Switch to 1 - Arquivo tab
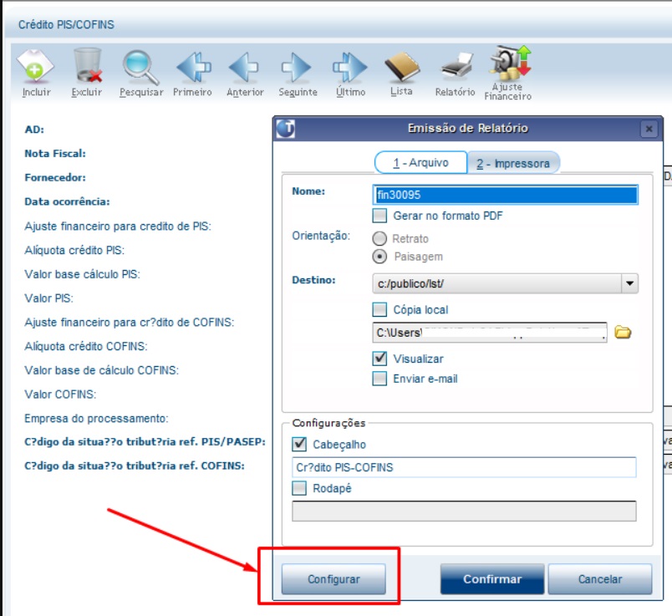Screen dimensions: 672x616 click(420, 162)
